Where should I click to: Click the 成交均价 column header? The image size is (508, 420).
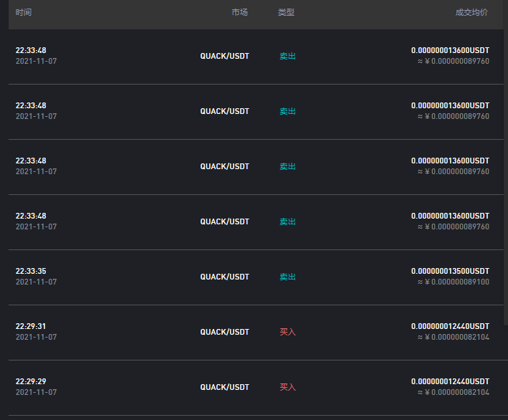pos(471,12)
